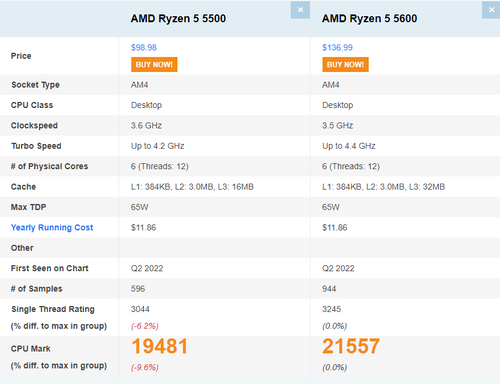Image resolution: width=500 pixels, height=384 pixels.
Task: Click 'Up to 4.2 GHz' value
Action: (158, 146)
